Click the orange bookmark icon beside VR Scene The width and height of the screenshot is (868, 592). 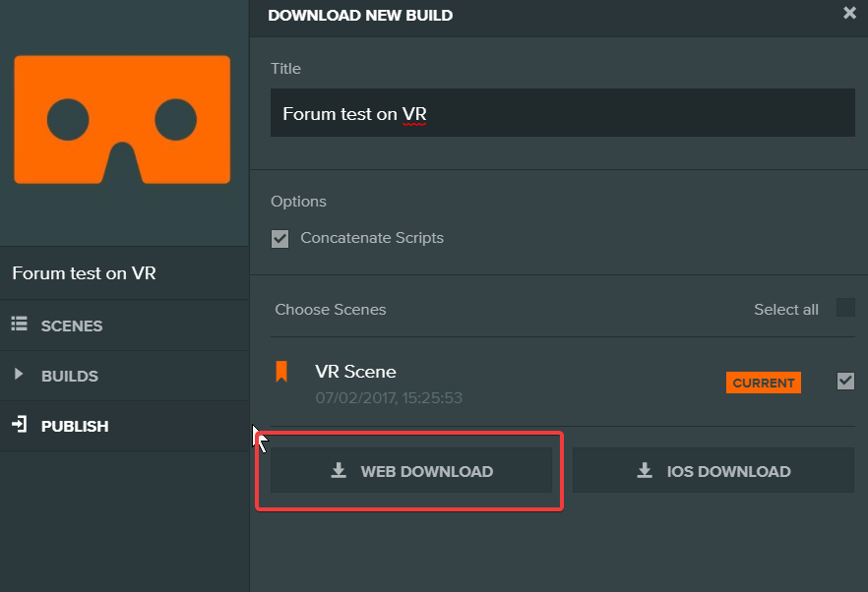click(x=281, y=372)
